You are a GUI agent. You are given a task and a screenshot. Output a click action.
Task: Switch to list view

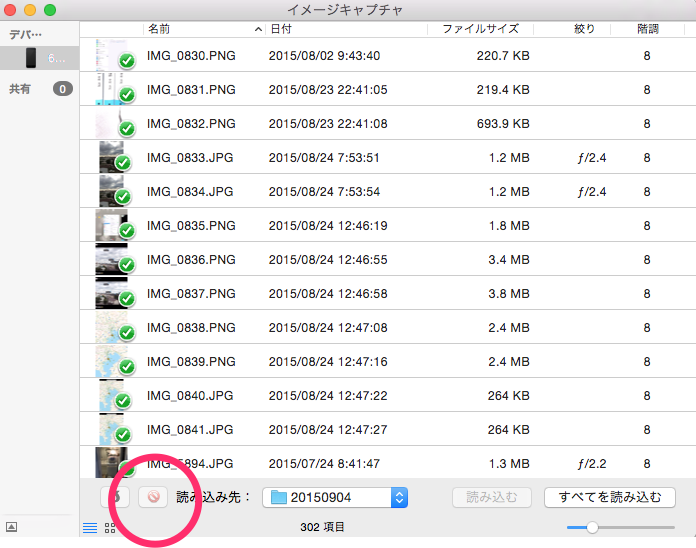click(x=90, y=528)
